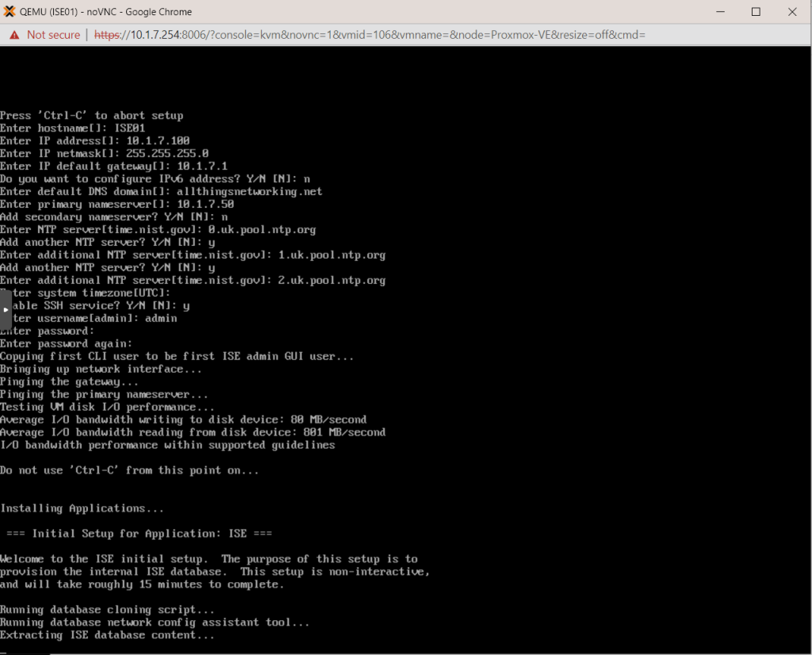812x655 pixels.
Task: Click the DNS domain allthingsnetworking.net line
Action: click(161, 191)
